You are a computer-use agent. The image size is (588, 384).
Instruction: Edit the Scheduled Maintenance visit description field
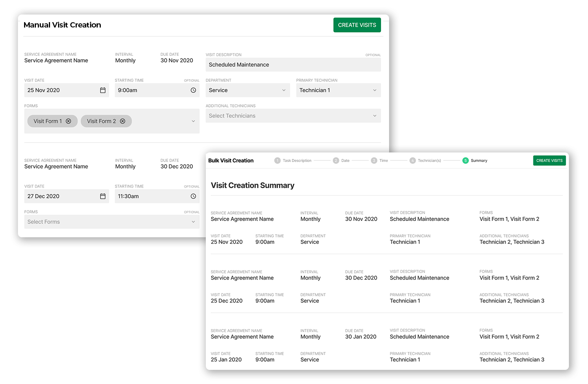click(x=293, y=65)
